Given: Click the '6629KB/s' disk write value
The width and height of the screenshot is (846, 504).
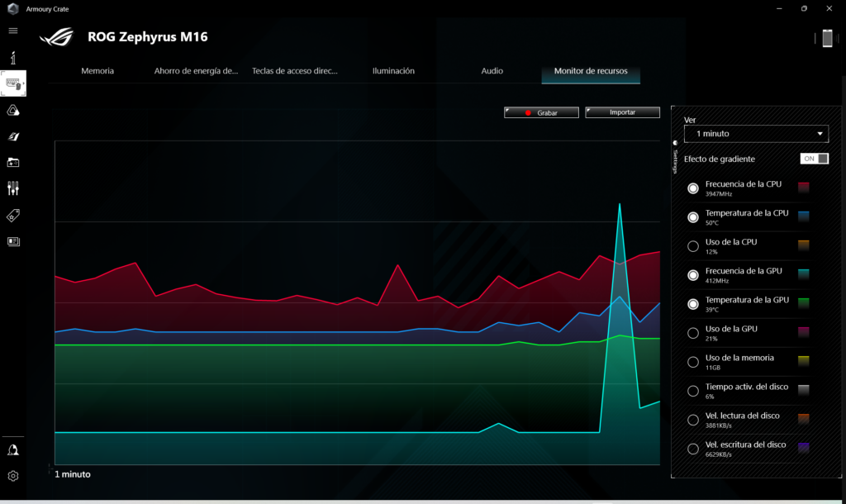Looking at the screenshot, I should tap(719, 455).
